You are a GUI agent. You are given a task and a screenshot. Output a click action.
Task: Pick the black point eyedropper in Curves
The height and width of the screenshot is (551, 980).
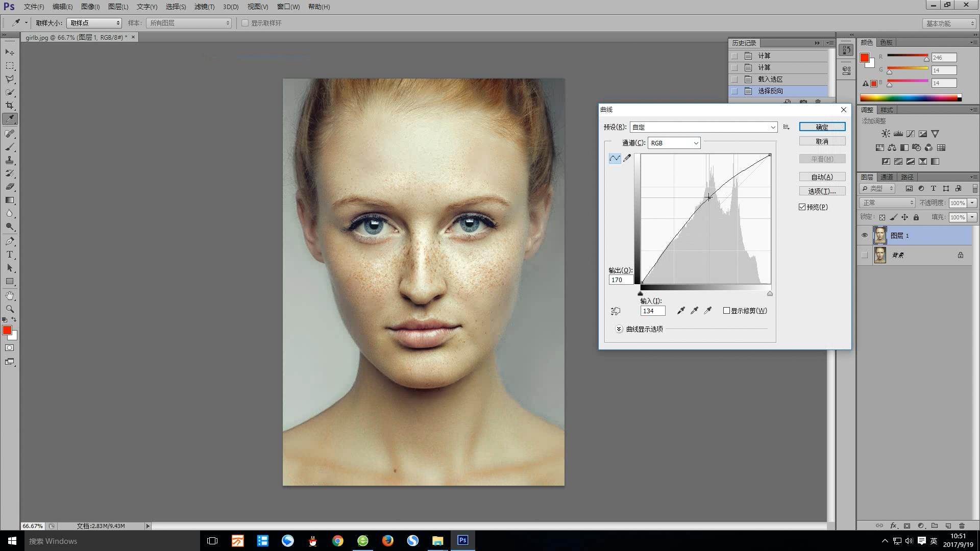click(x=681, y=311)
